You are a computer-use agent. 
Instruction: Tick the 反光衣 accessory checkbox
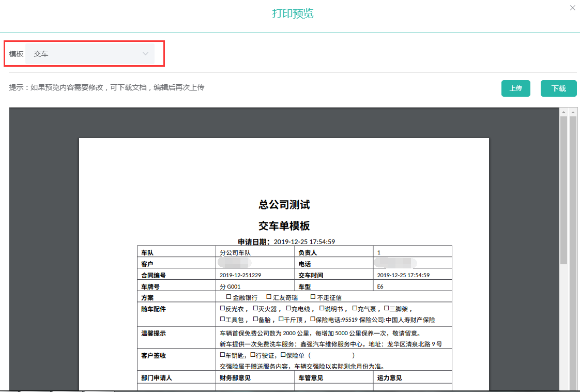(222, 308)
